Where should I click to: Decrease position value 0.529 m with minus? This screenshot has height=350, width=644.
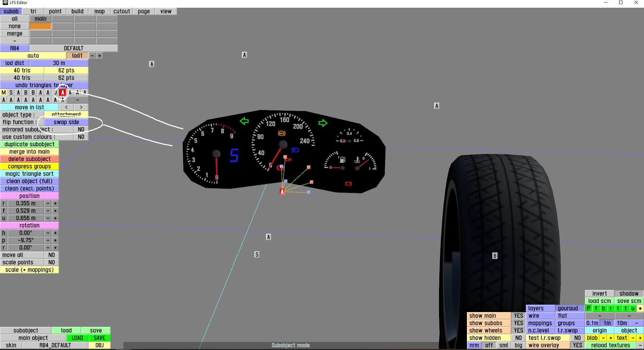click(x=48, y=211)
